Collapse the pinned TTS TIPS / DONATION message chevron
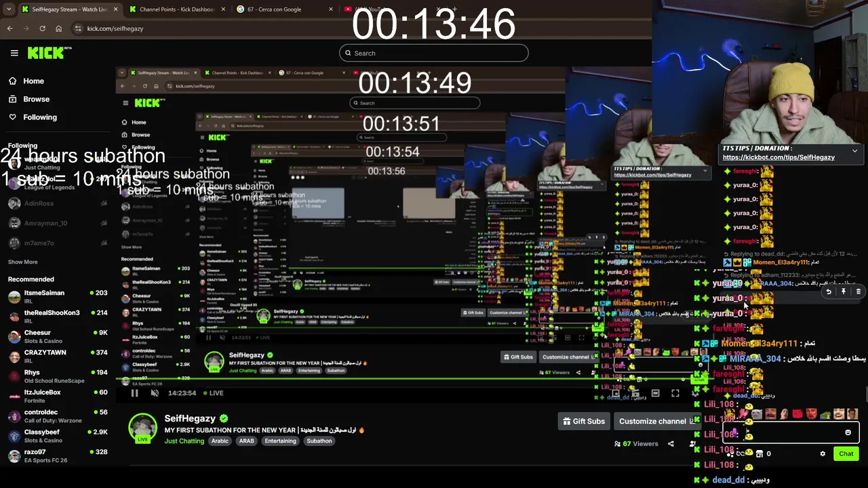This screenshot has width=868, height=488. (x=854, y=150)
